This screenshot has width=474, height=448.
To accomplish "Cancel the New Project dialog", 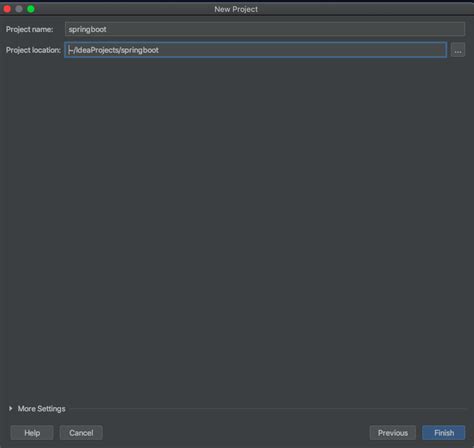I will click(x=81, y=433).
